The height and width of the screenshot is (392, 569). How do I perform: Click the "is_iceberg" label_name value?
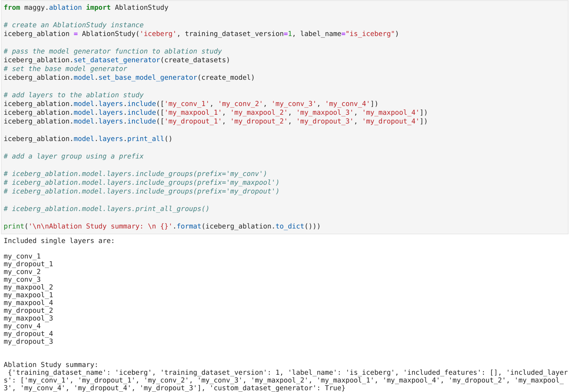(x=370, y=34)
